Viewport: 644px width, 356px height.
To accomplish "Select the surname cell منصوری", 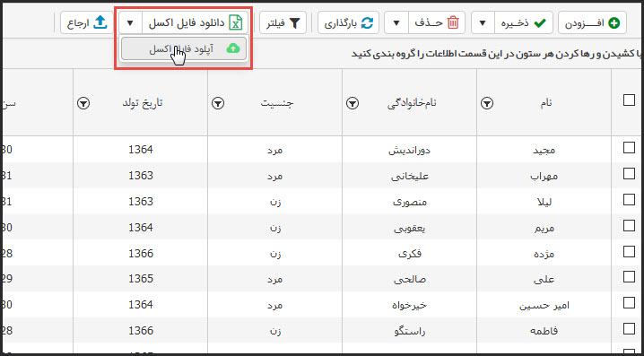I will coord(411,202).
